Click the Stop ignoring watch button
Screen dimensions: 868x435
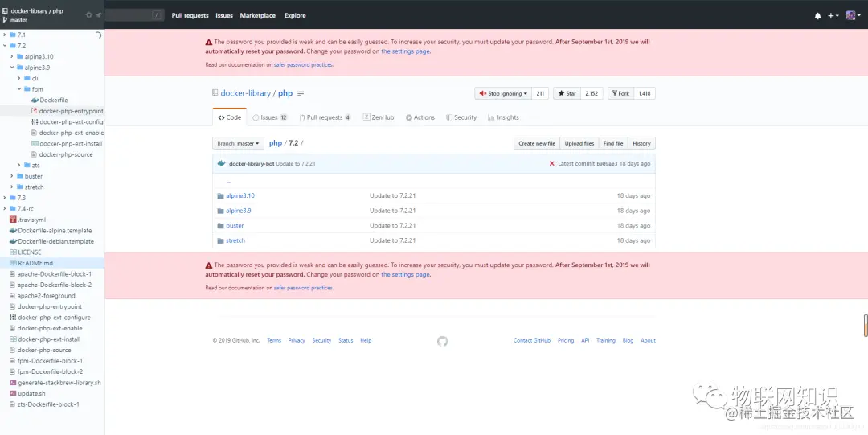click(x=502, y=93)
